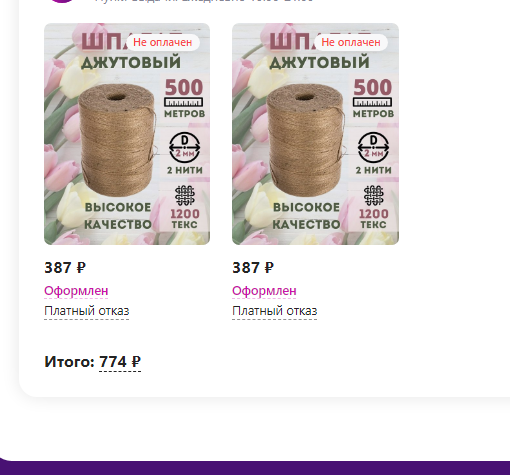Click the 1200 текс weave icon in first image
The height and width of the screenshot is (475, 510).
coord(185,195)
